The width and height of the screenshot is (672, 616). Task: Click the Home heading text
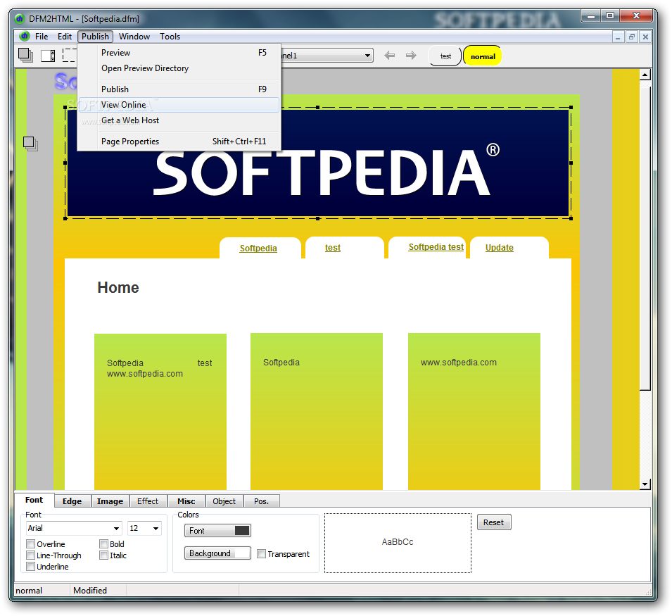click(x=118, y=287)
